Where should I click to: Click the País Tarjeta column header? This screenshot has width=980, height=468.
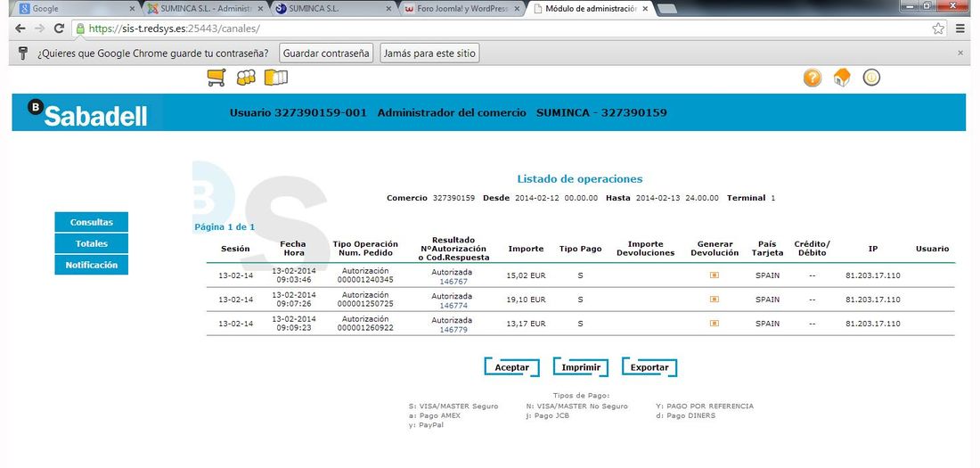767,249
